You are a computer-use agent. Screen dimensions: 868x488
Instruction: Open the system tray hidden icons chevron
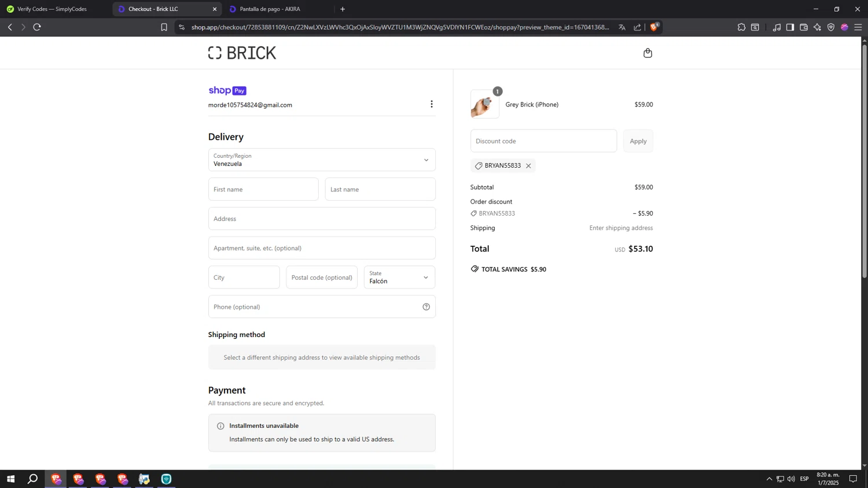tap(769, 479)
